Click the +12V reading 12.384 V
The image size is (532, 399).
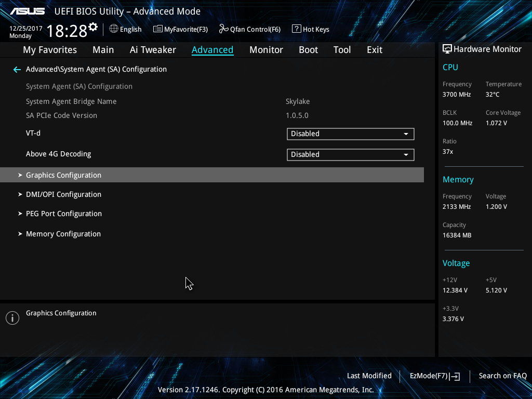[455, 290]
